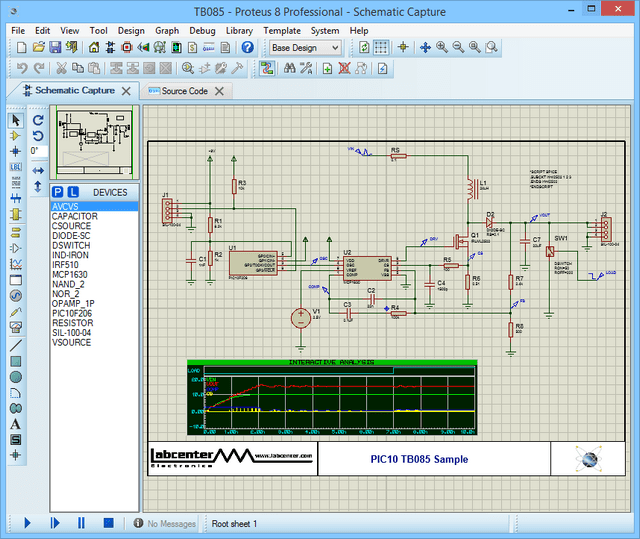Image resolution: width=640 pixels, height=539 pixels.
Task: Click the No Messages status indicator
Action: (165, 523)
